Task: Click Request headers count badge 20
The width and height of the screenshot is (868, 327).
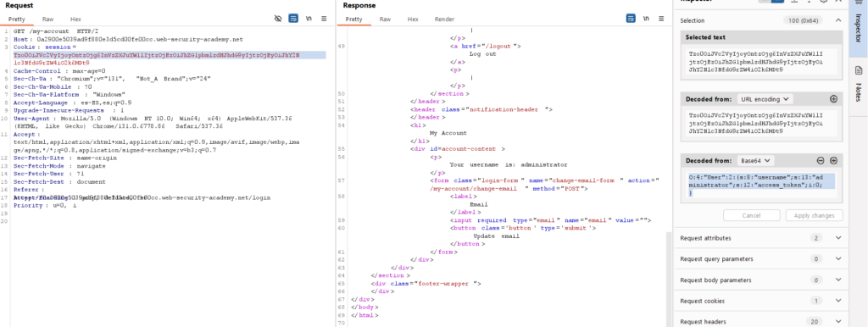Action: [x=815, y=321]
